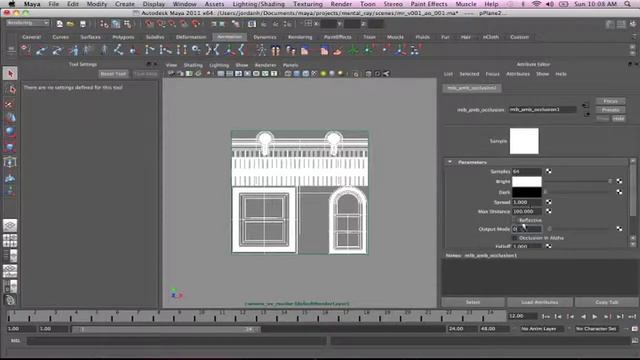The height and width of the screenshot is (360, 640).
Task: Click the input connection arrow beside node name
Action: pos(586,106)
